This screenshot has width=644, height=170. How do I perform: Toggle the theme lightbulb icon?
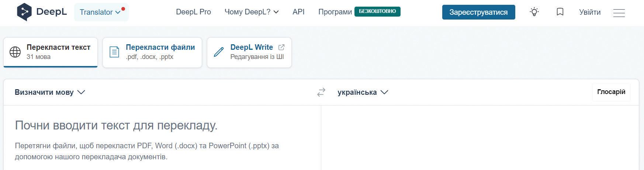coord(534,12)
